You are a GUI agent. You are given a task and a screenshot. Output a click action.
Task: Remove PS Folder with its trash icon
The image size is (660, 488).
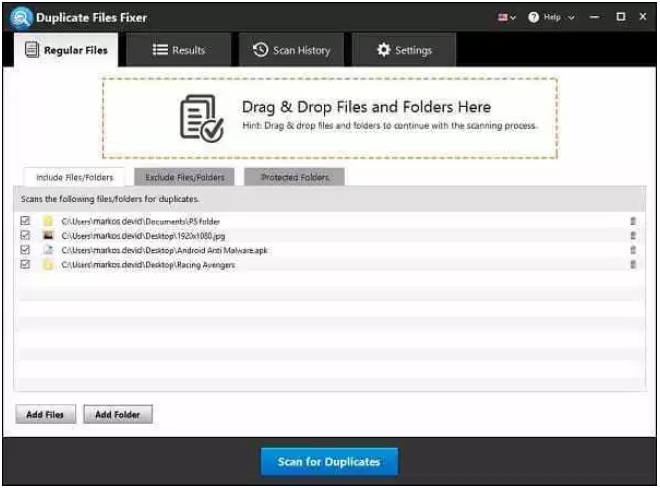click(x=633, y=221)
